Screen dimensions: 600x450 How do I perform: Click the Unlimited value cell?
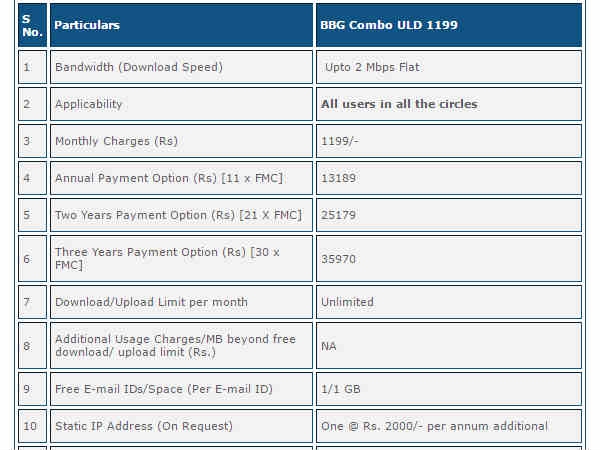pos(449,302)
